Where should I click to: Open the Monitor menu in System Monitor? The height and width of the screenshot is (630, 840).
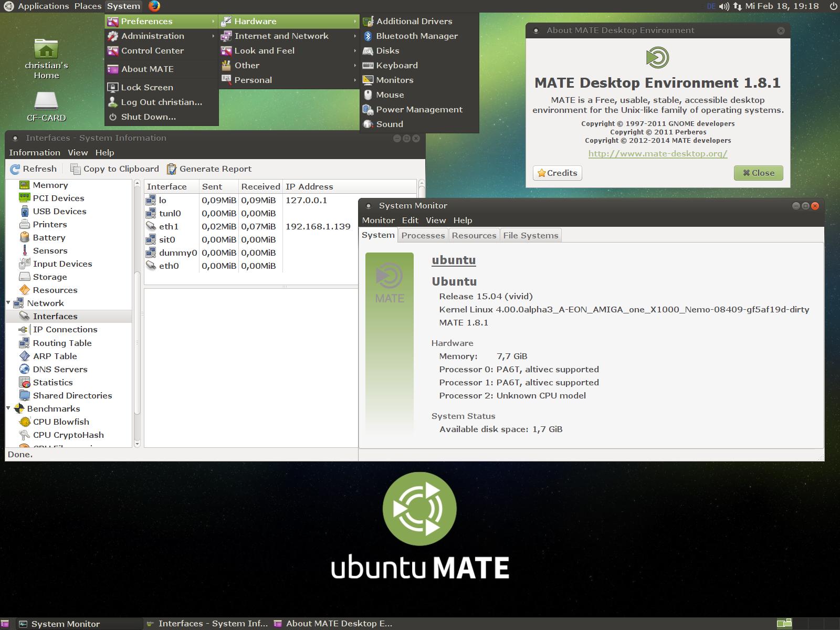378,220
